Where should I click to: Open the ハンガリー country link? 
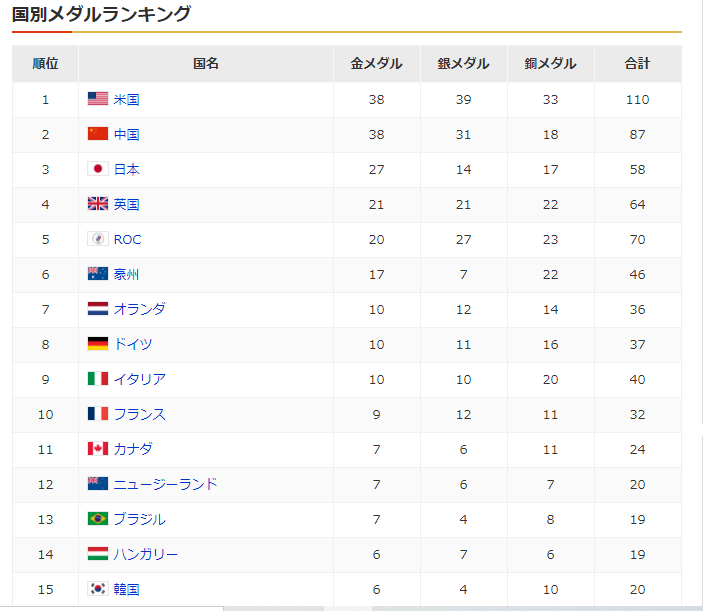[146, 554]
